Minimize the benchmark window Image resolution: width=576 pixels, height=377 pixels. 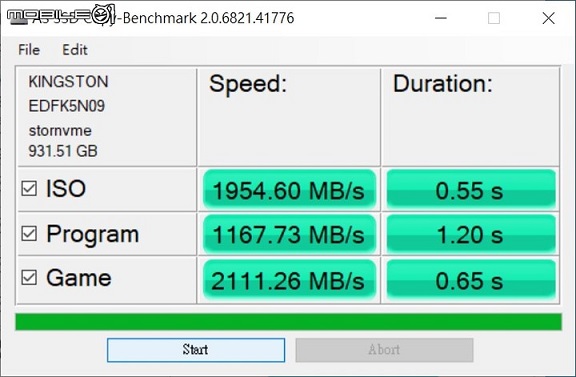441,18
